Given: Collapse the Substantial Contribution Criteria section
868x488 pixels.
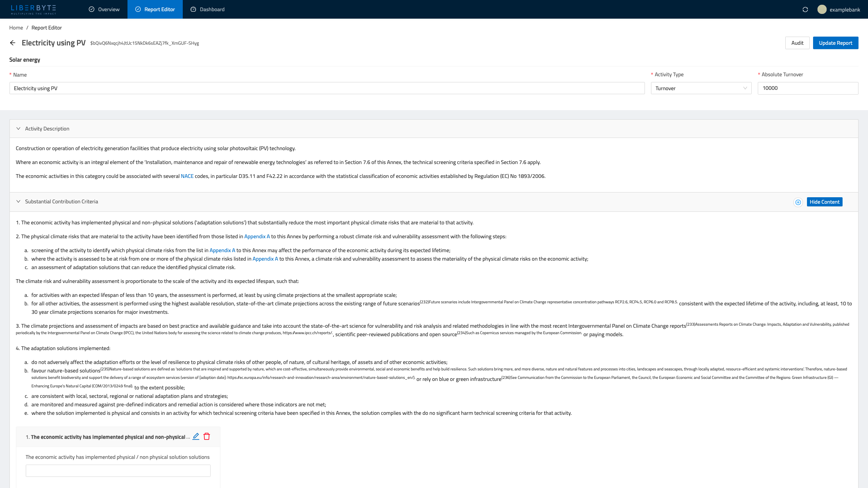Looking at the screenshot, I should click(18, 201).
